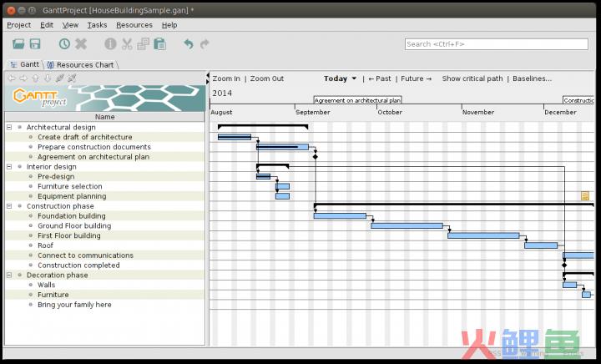The width and height of the screenshot is (601, 364).
Task: Collapse the Interior design group
Action: pos(9,167)
